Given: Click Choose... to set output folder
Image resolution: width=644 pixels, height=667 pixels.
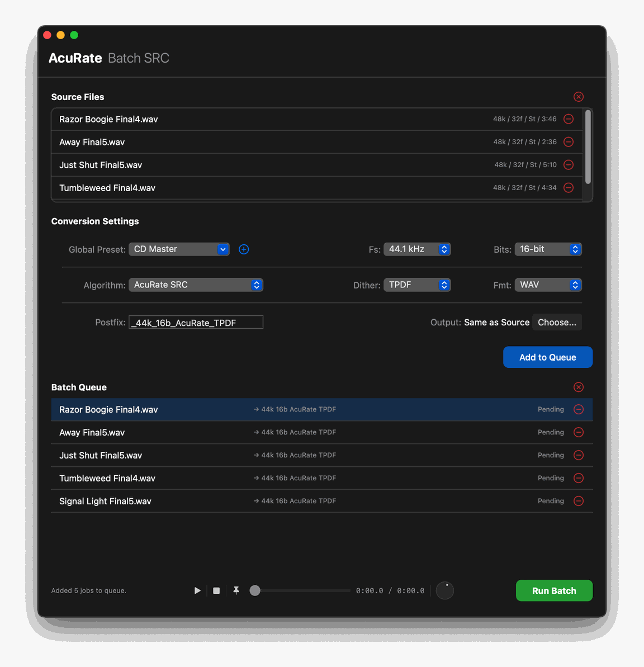Looking at the screenshot, I should tap(557, 323).
